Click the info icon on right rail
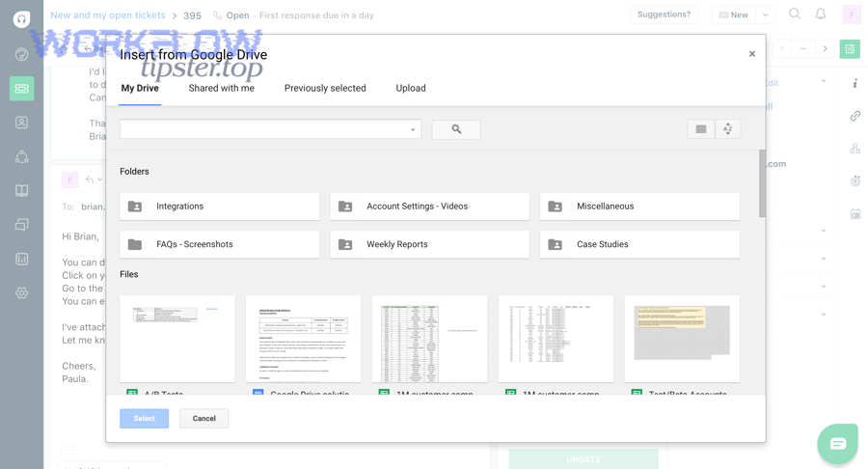Viewport: 868px width, 469px height. 855,83
